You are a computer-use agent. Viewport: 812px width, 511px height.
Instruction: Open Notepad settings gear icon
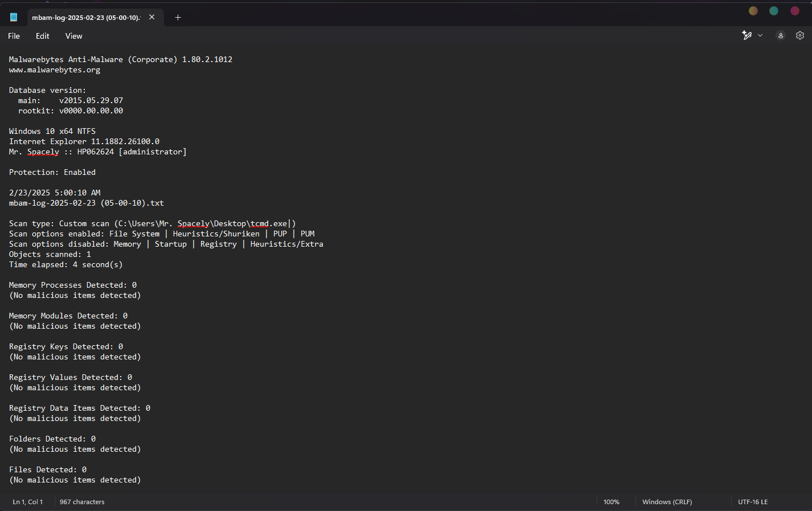pyautogui.click(x=800, y=35)
